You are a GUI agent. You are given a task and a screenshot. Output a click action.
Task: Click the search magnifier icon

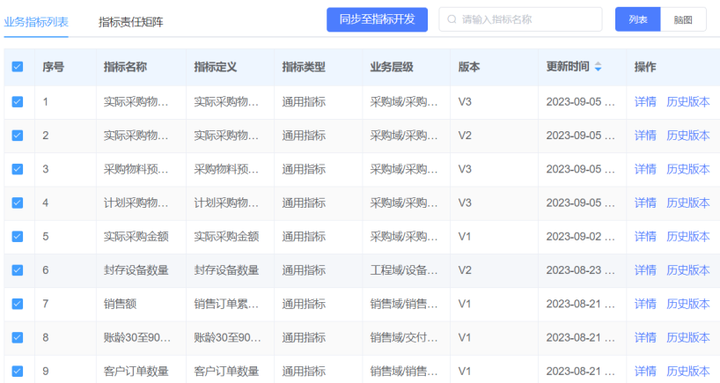[452, 19]
